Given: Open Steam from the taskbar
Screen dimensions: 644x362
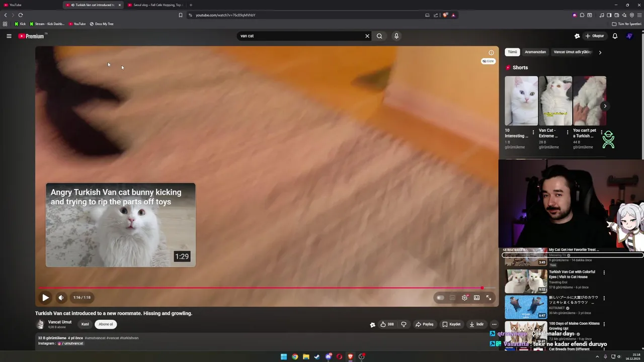Looking at the screenshot, I should pos(317,357).
